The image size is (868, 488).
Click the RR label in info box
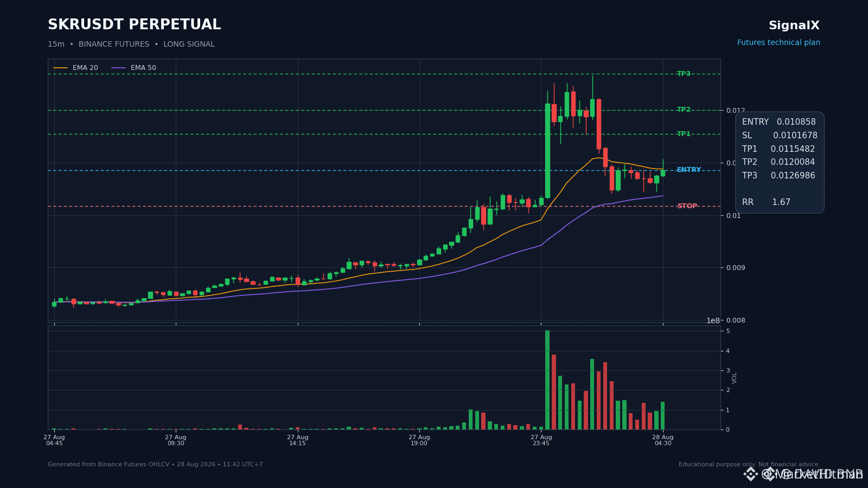[748, 202]
